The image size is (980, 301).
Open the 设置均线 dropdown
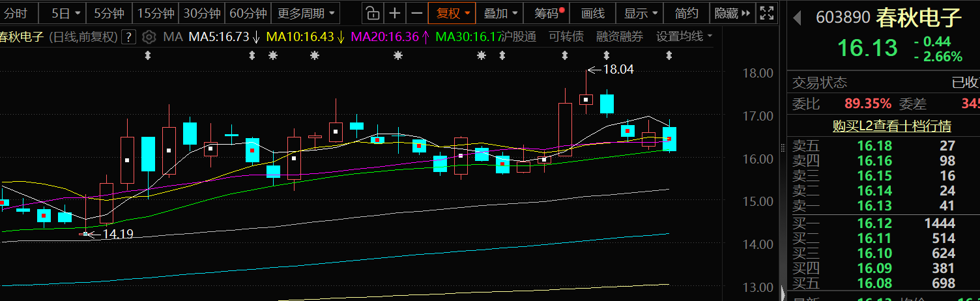pos(684,37)
